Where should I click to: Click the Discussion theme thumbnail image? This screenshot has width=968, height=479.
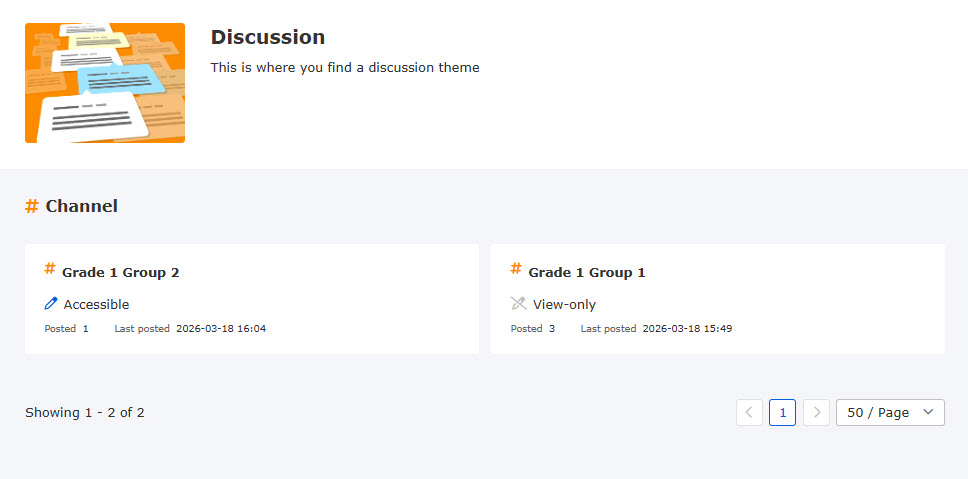click(105, 83)
